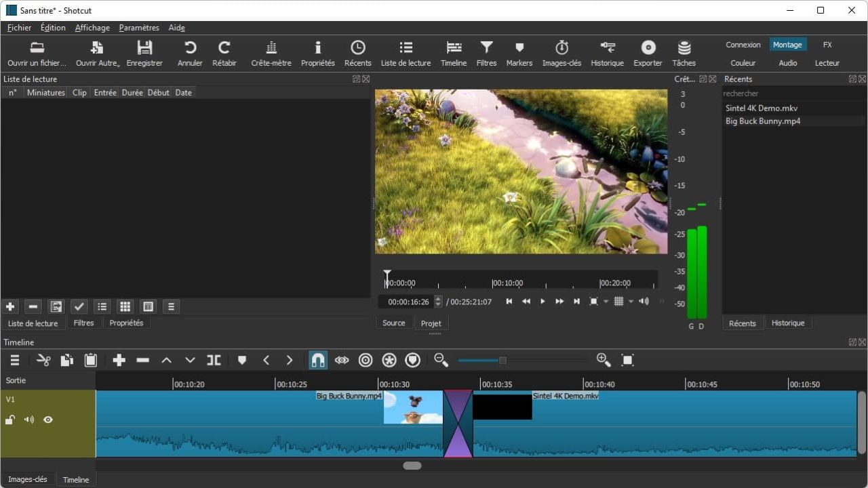
Task: Zoom in timeline magnifier plus
Action: point(604,361)
